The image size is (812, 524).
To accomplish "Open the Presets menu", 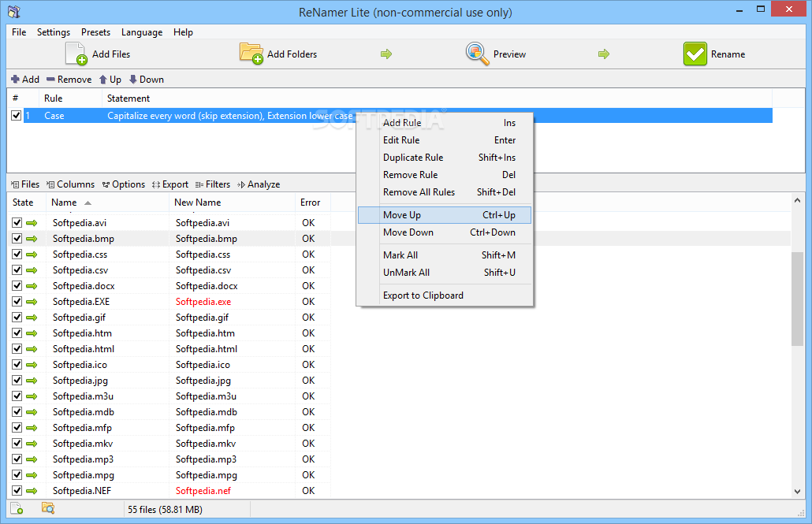I will (96, 32).
